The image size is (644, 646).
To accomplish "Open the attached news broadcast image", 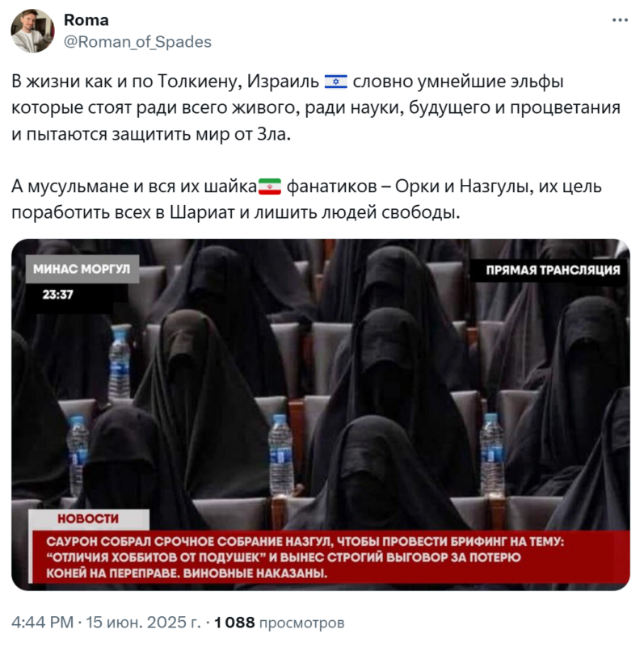I will 320,414.
